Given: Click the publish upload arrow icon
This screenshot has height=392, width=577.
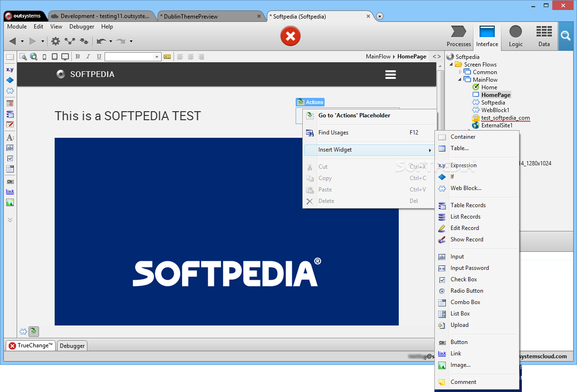Looking at the screenshot, I should (x=84, y=41).
